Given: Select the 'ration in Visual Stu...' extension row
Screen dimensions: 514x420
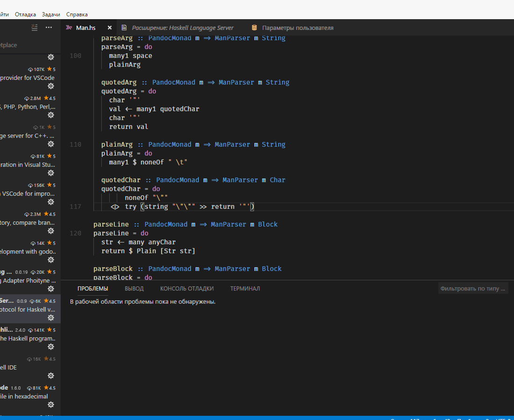Looking at the screenshot, I should coord(30,165).
